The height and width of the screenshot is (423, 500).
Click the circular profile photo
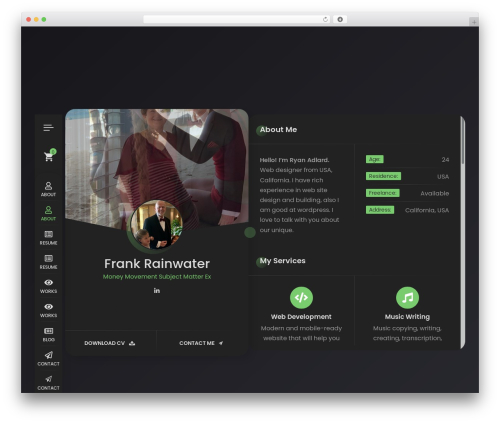coord(156,224)
